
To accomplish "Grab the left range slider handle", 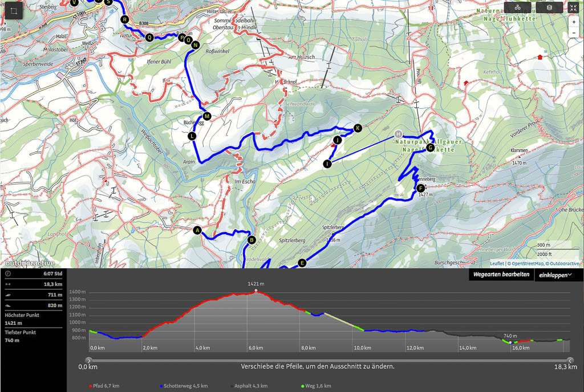I will [x=89, y=360].
